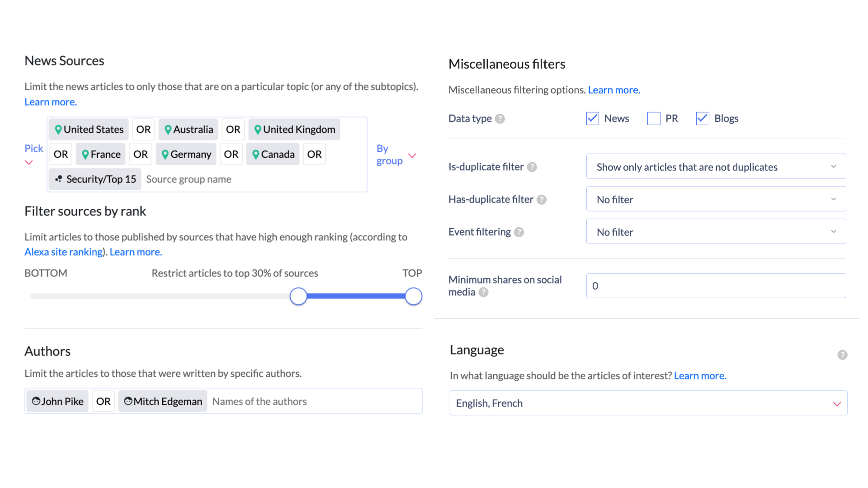Click the Has-duplicate filter help icon

pos(542,200)
